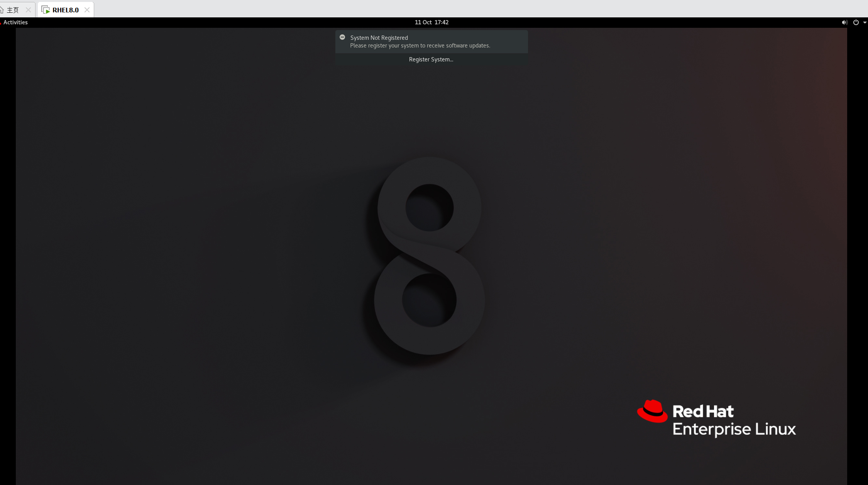Image resolution: width=868 pixels, height=485 pixels.
Task: Click the Register System... link
Action: [x=431, y=59]
